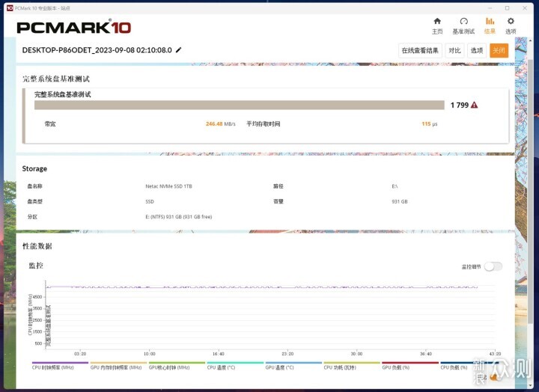Click the 带宽 label
The width and height of the screenshot is (539, 392).
[50, 123]
